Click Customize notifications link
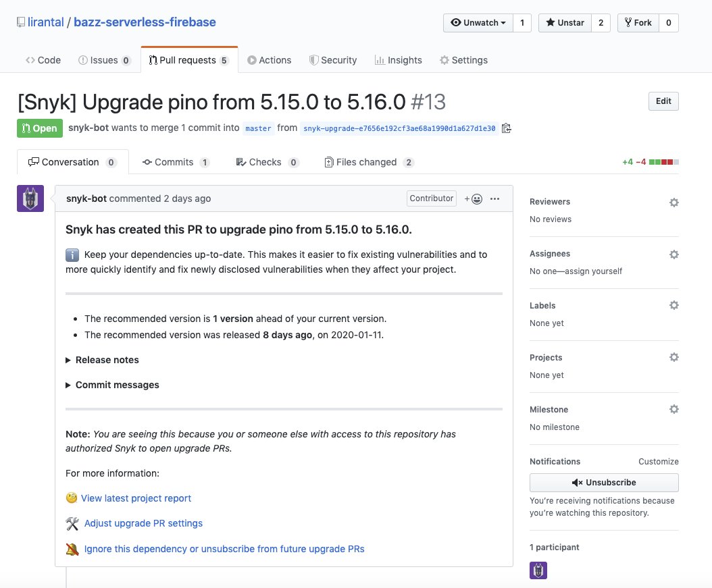This screenshot has width=712, height=588. 659,461
